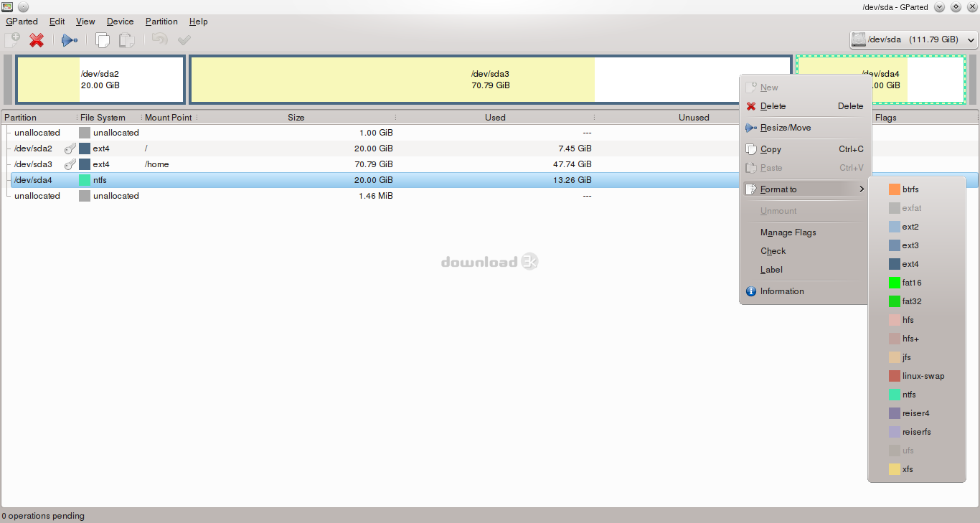This screenshot has height=523, width=980.
Task: Choose Resize/Move in the context menu
Action: coord(804,128)
